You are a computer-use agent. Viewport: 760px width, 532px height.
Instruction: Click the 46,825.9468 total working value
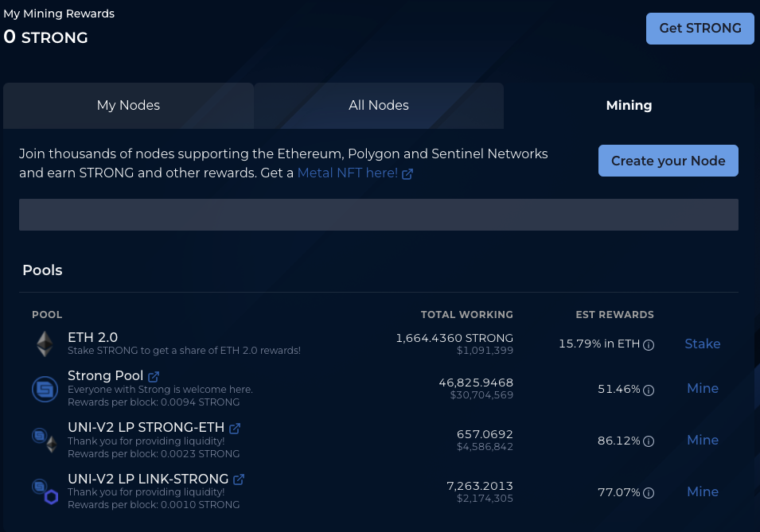[x=476, y=382]
